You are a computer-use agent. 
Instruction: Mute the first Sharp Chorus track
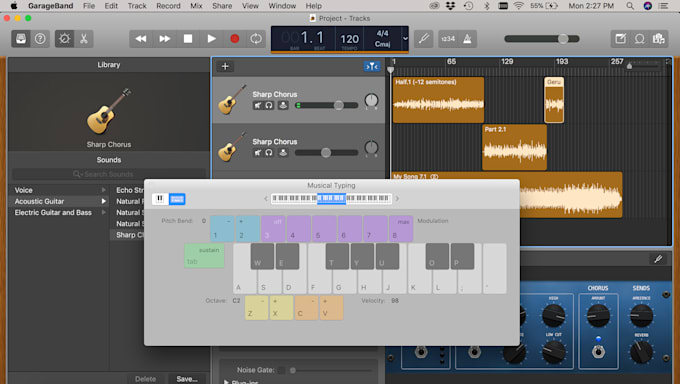click(x=258, y=105)
